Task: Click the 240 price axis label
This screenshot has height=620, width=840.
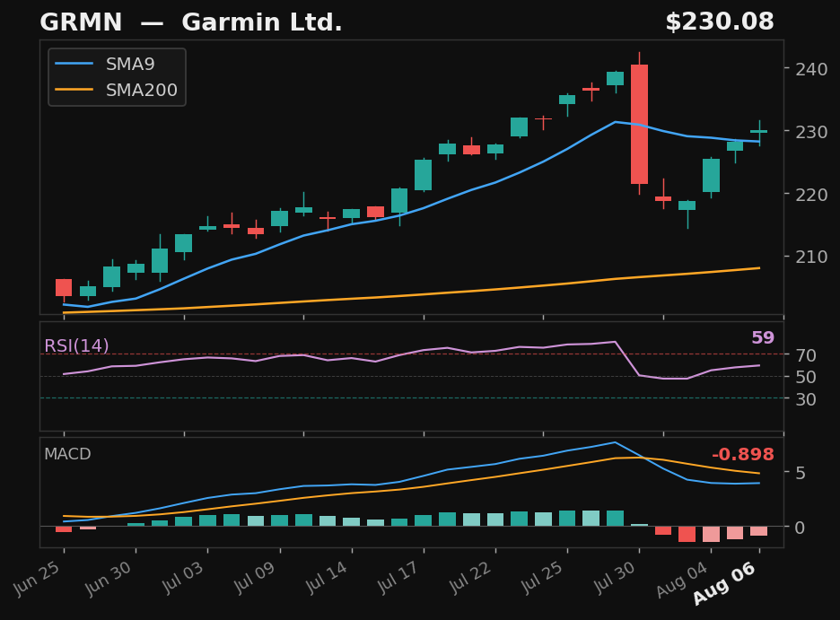Action: (x=811, y=69)
